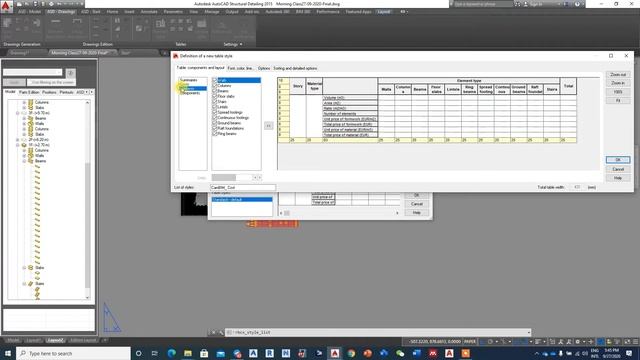This screenshot has width=640, height=360.
Task: Toggle the Beams checkbox in element list
Action: [215, 91]
